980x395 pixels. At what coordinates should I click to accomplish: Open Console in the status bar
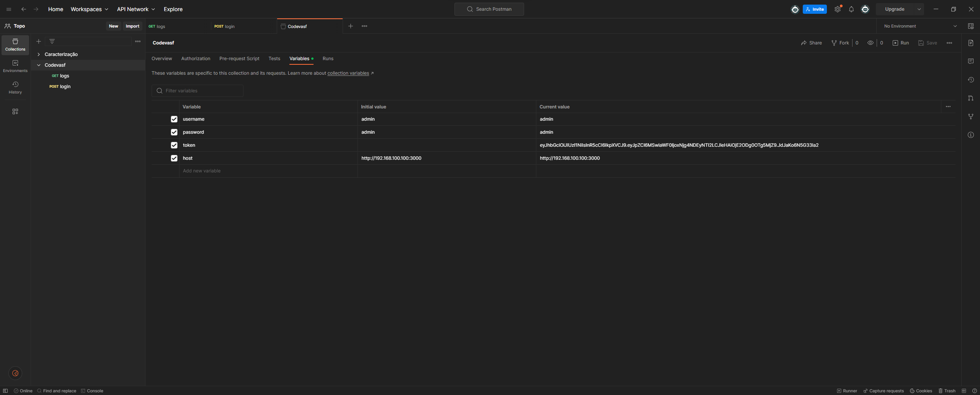click(x=92, y=391)
